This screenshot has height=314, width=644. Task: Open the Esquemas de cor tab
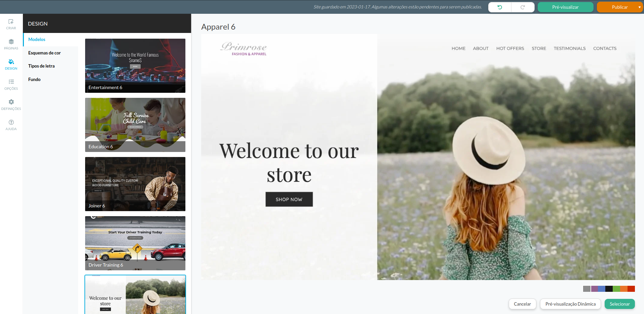(x=44, y=53)
